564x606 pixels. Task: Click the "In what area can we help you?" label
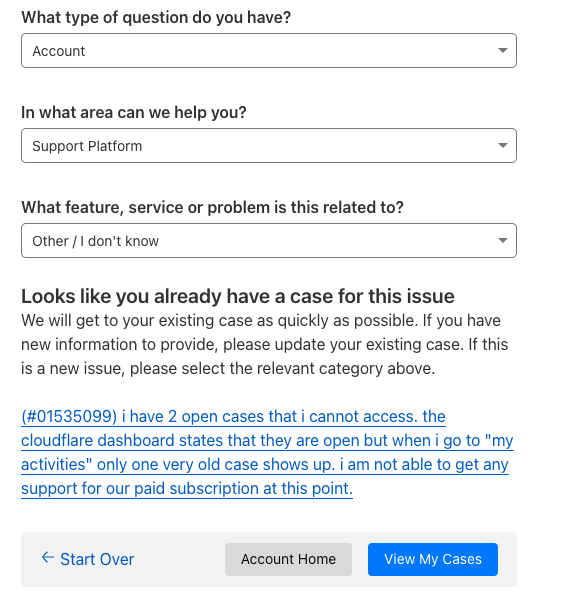pyautogui.click(x=134, y=112)
